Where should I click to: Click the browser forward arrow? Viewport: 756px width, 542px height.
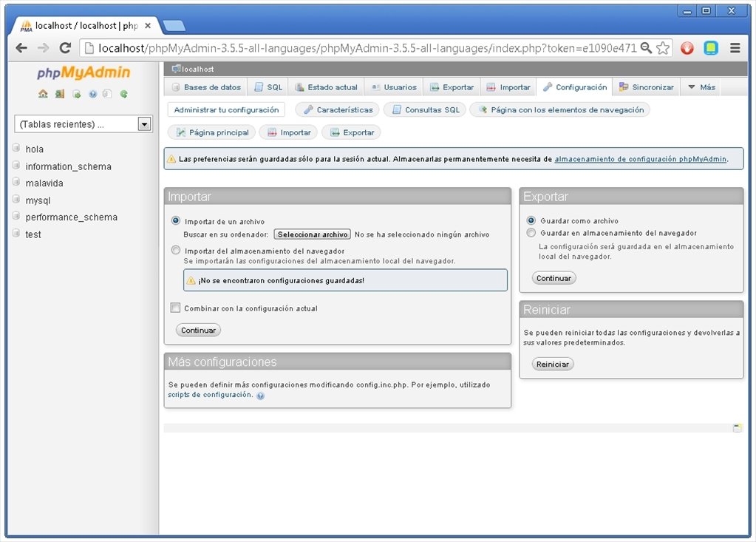(x=44, y=48)
